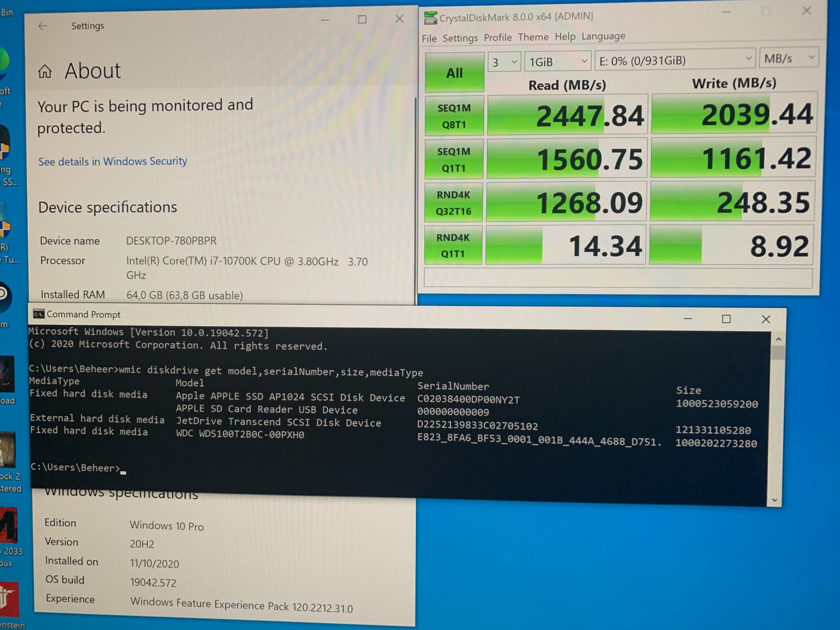The height and width of the screenshot is (630, 840).
Task: Run the SEQ1M Q8T1 test
Action: click(454, 116)
